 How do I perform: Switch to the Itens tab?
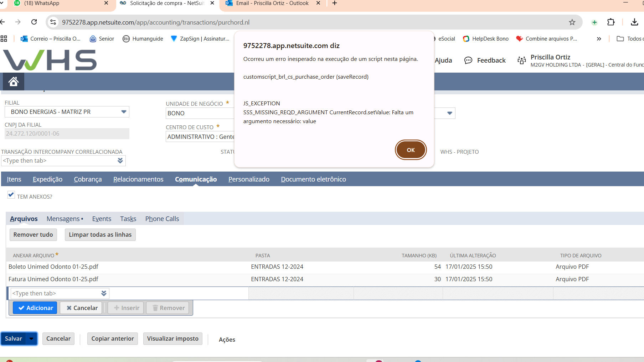[x=14, y=179]
